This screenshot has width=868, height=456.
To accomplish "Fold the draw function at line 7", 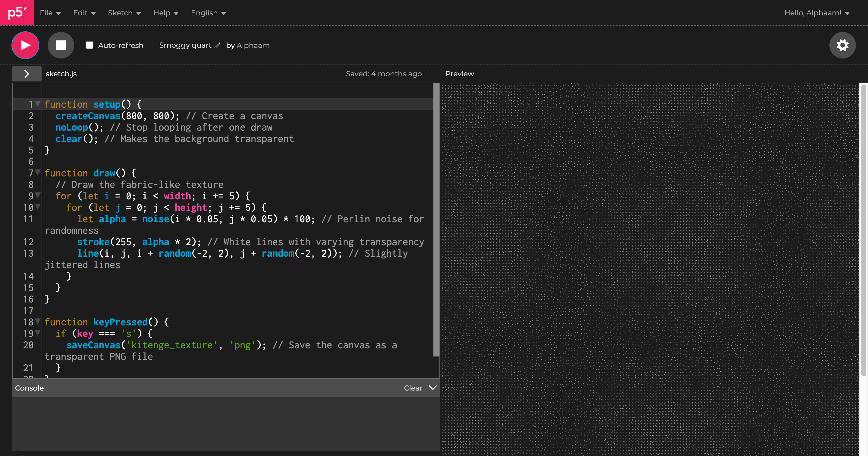I will (38, 173).
